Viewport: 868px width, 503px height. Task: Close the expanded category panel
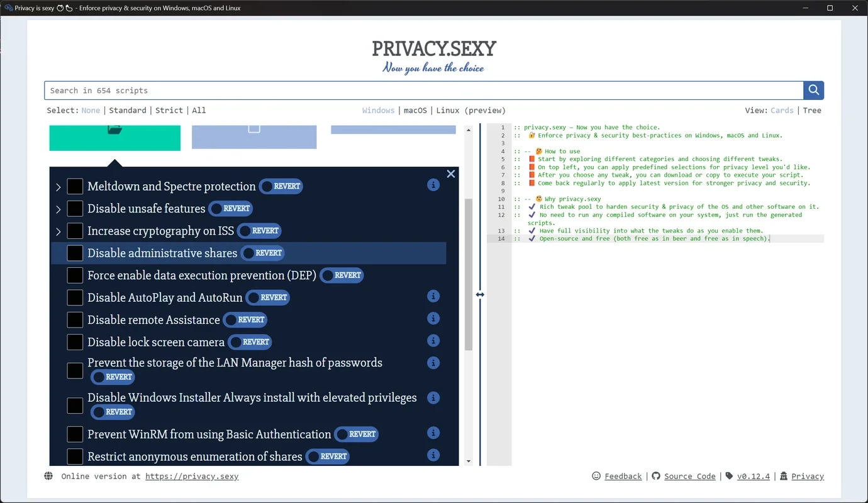(x=451, y=174)
